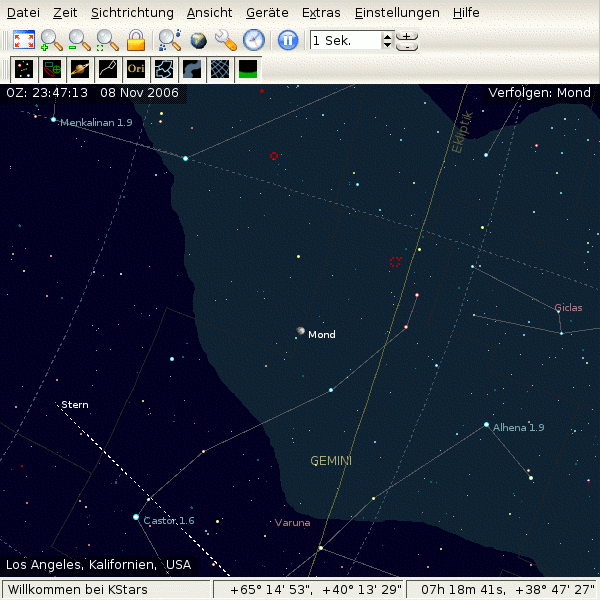Toggle the green horizon ground display
600x600 pixels.
248,69
